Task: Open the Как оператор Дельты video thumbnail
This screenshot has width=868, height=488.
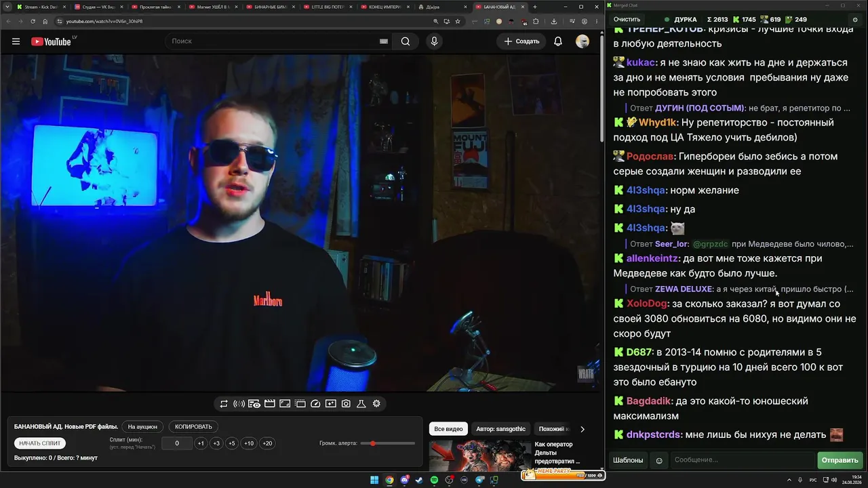Action: pos(480,455)
